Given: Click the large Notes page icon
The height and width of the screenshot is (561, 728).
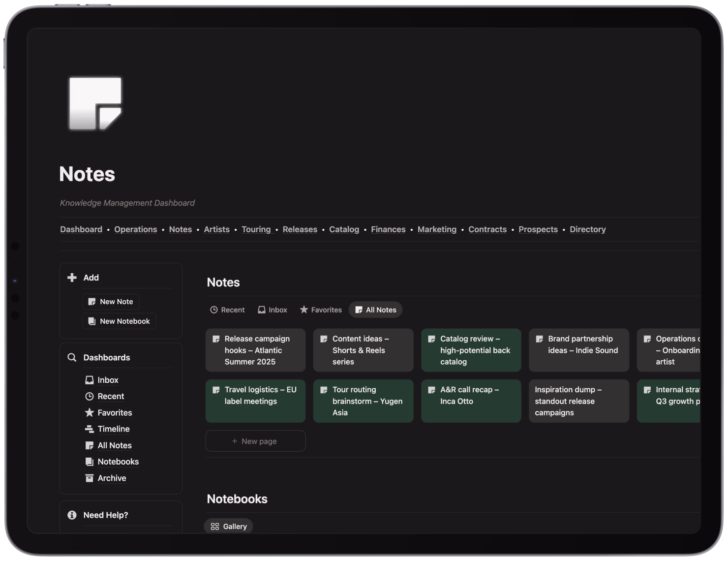Looking at the screenshot, I should click(x=95, y=103).
